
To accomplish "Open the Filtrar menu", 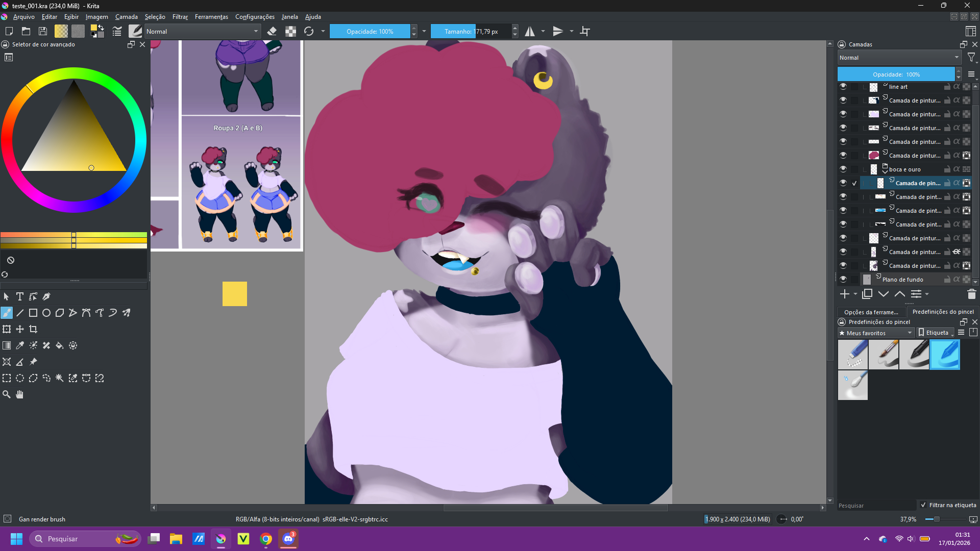I will click(180, 17).
